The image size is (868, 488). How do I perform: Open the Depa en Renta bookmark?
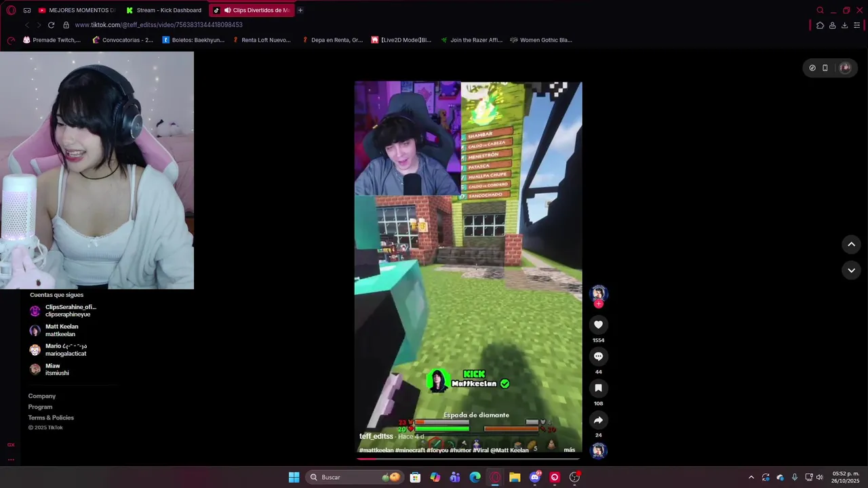click(332, 40)
